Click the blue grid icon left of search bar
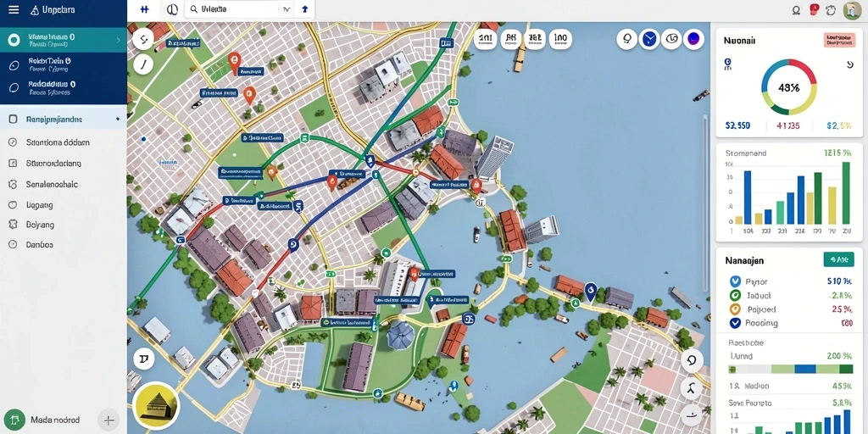Image resolution: width=868 pixels, height=434 pixels. 145,9
